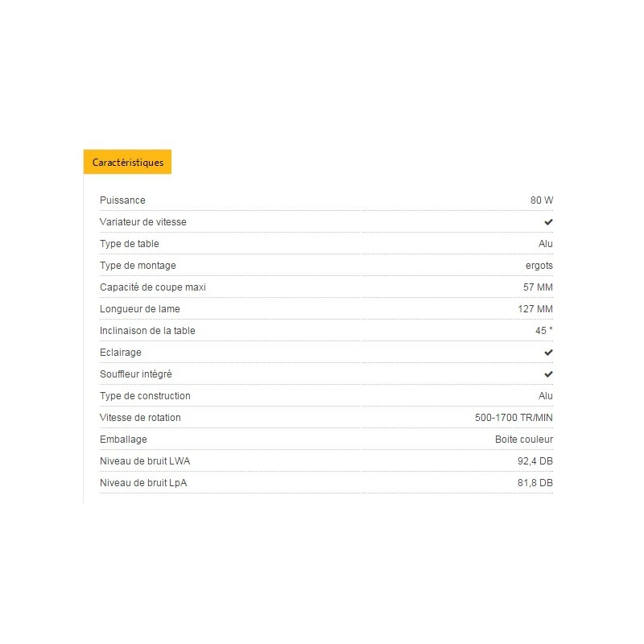Screen dimensions: 644x644
Task: Click the 92,4 DB noise value
Action: tap(535, 460)
